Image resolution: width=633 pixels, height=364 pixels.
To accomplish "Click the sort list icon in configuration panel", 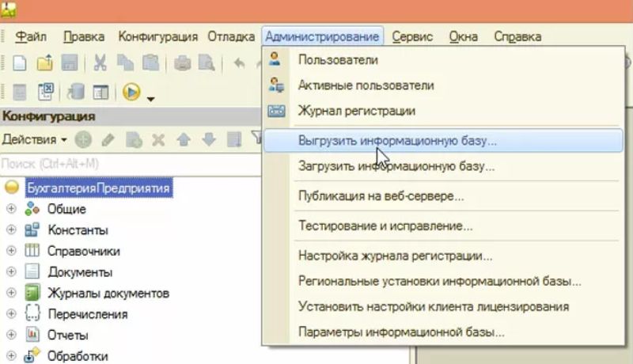I will [x=234, y=140].
